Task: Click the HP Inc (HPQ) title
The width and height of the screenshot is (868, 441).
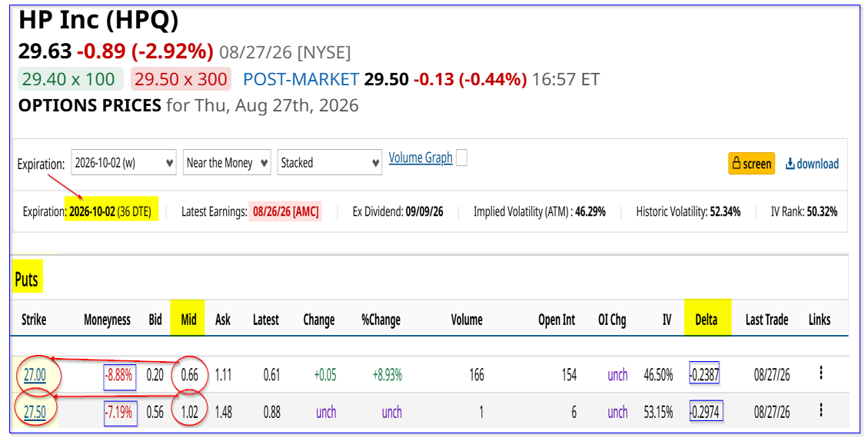Action: coord(98,21)
